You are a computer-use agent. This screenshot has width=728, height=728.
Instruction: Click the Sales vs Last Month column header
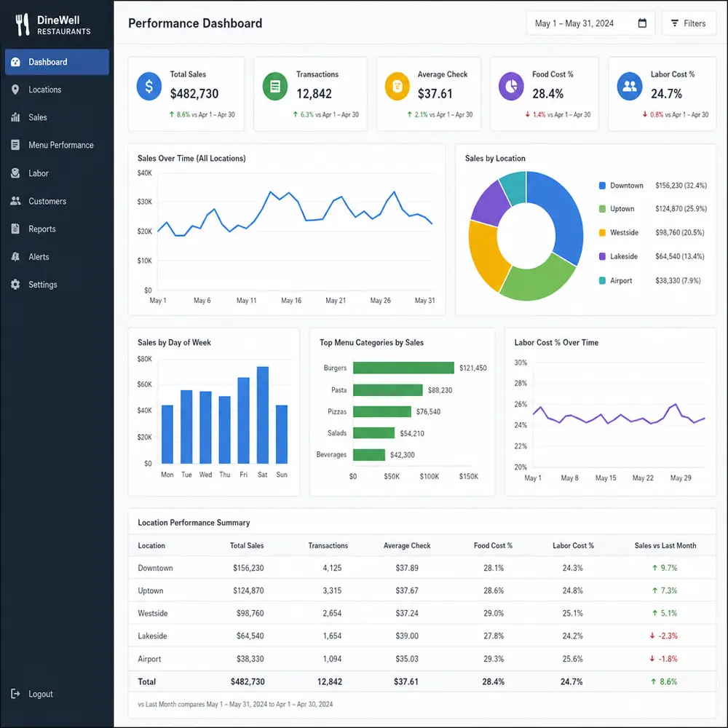tap(665, 545)
